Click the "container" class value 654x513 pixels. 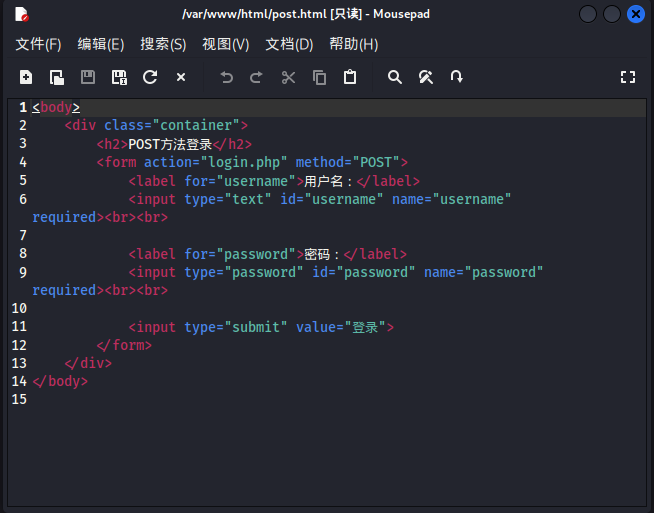(196, 125)
